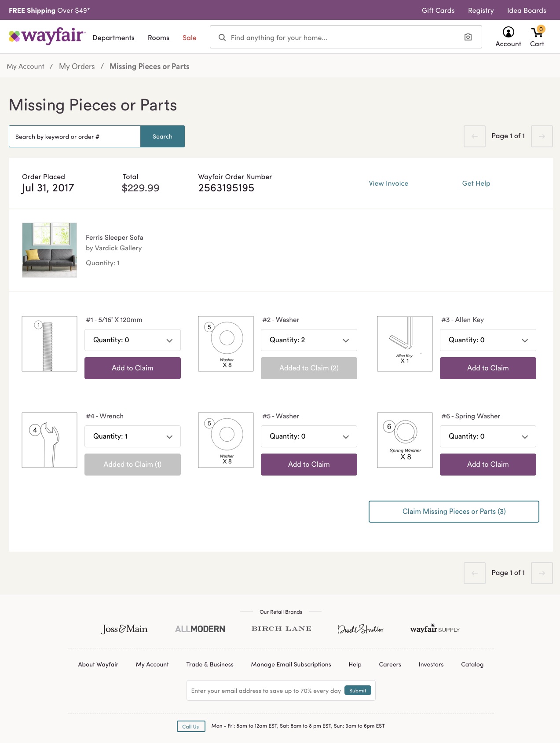This screenshot has height=743, width=560.
Task: Open the Account profile icon
Action: pos(508,32)
